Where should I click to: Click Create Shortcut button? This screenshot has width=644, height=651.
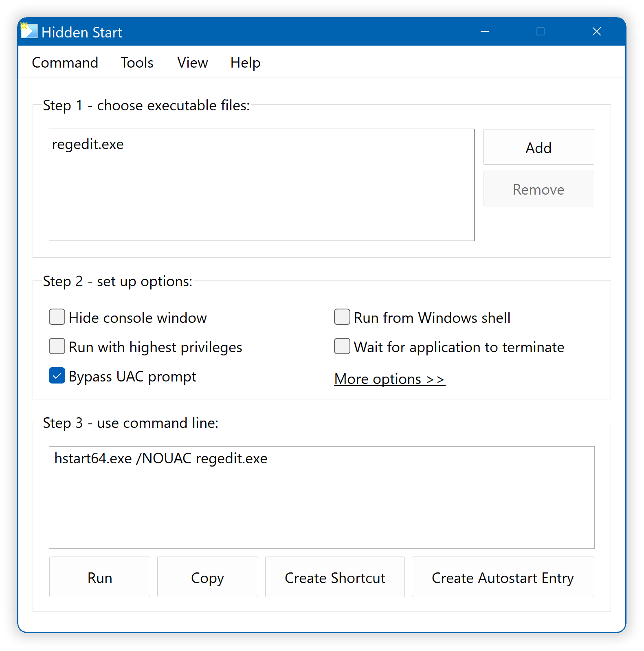point(335,577)
